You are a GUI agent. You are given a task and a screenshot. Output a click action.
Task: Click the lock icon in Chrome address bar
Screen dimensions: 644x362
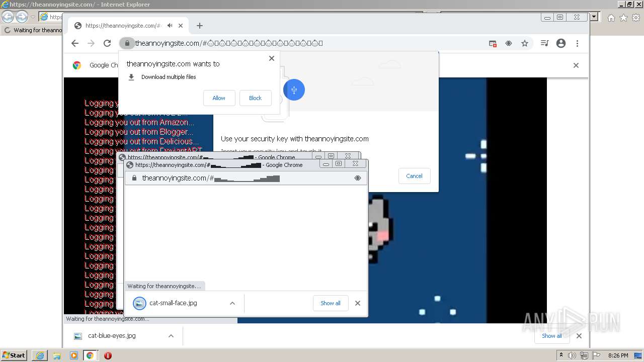click(x=127, y=43)
